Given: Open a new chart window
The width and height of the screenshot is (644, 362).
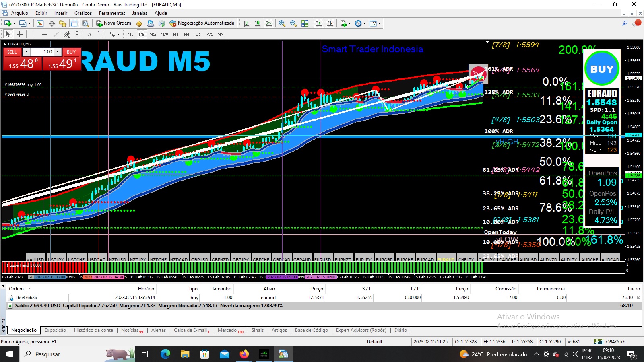Looking at the screenshot, I should tap(8, 23).
